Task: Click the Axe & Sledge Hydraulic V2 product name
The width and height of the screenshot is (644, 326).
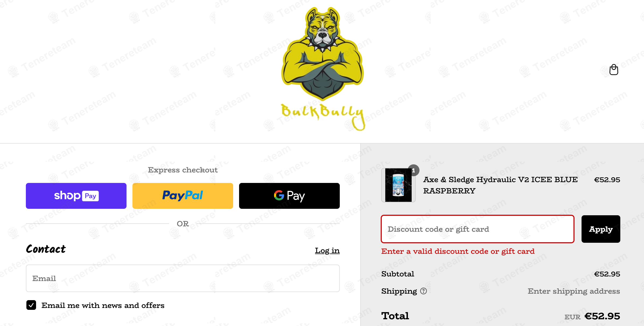Action: [x=500, y=185]
